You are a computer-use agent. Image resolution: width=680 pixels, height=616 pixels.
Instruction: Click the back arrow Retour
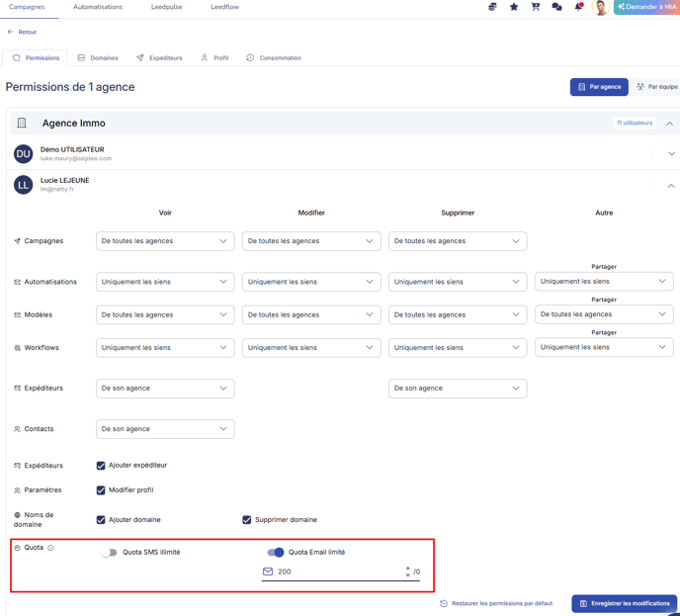click(x=22, y=32)
